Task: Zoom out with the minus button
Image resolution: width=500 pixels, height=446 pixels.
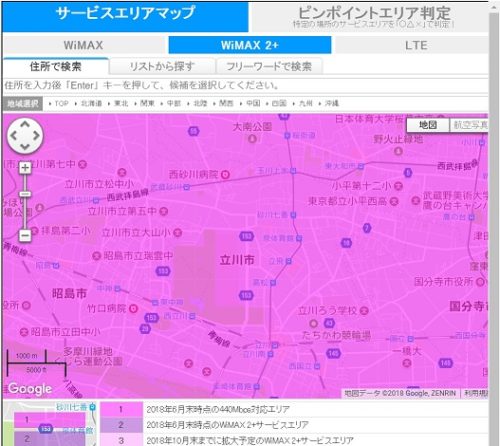Action: [25, 236]
